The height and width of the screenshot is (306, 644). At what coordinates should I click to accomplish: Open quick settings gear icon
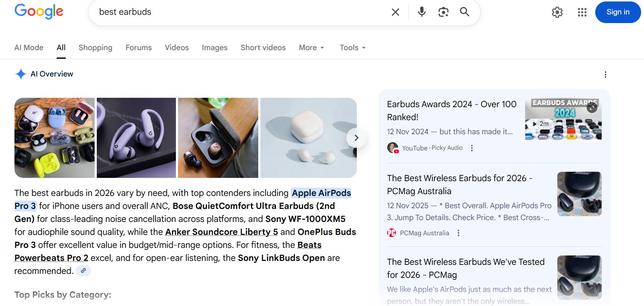coord(557,12)
